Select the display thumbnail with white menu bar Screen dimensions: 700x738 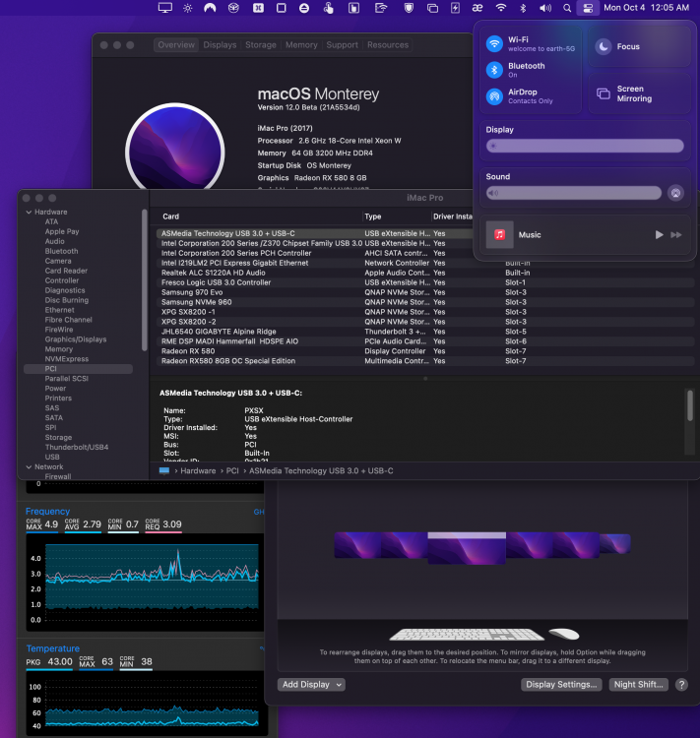pos(467,548)
